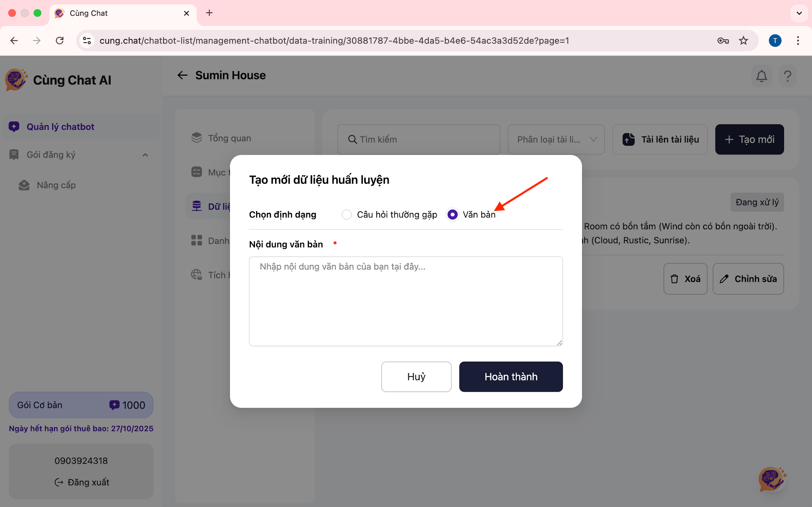Bookmark page with the star icon
812x507 pixels.
[x=743, y=41]
